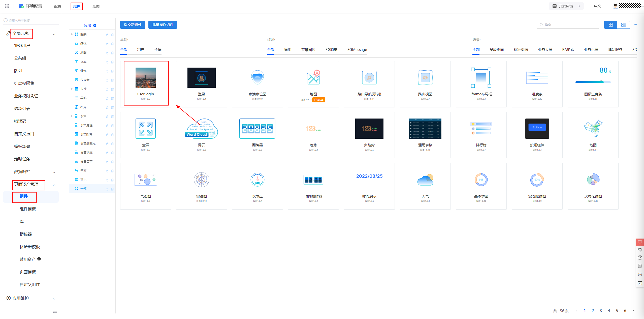The width and height of the screenshot is (644, 319).
Task: Open the more options ellipsis menu
Action: [635, 24]
